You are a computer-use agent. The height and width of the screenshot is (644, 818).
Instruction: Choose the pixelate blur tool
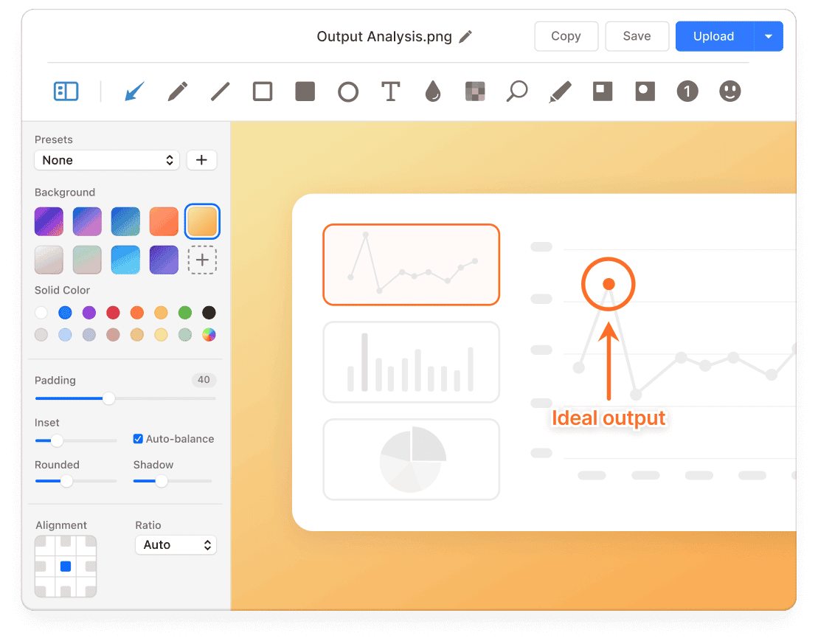(x=475, y=91)
